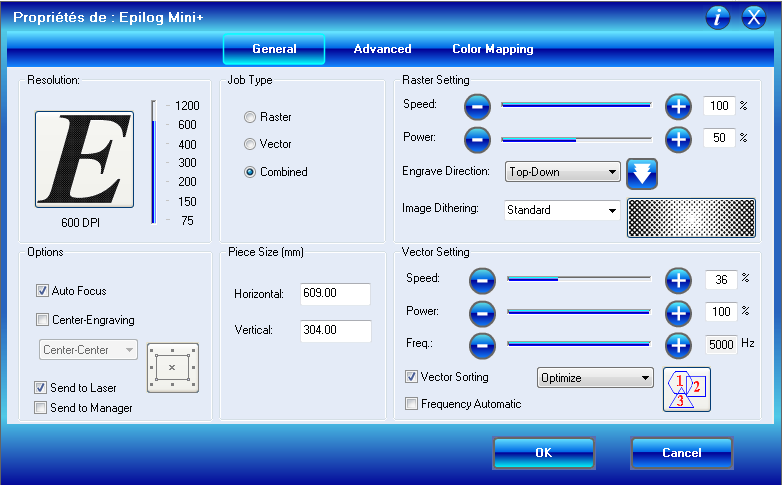782x485 pixels.
Task: Click the Vector Speed value field showing 36
Action: click(x=721, y=280)
